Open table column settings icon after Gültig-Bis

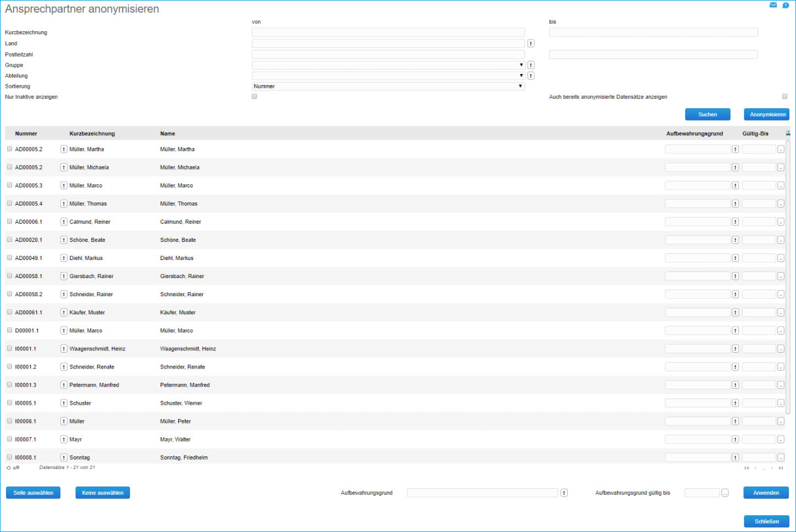(x=788, y=133)
